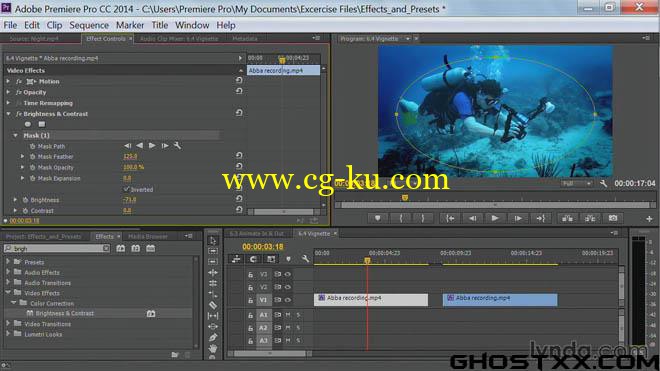
Task: Click the Export Frame camera icon
Action: click(x=613, y=218)
